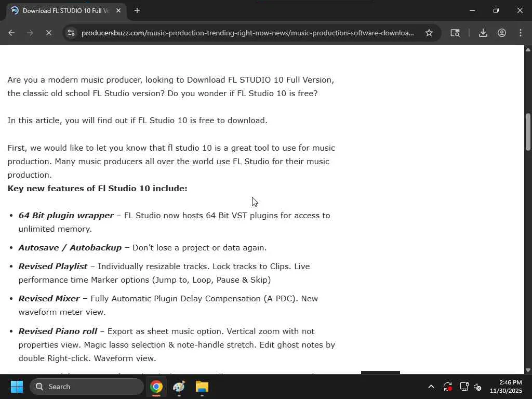Open the Chrome profile icon
This screenshot has width=532, height=399.
coord(502,33)
